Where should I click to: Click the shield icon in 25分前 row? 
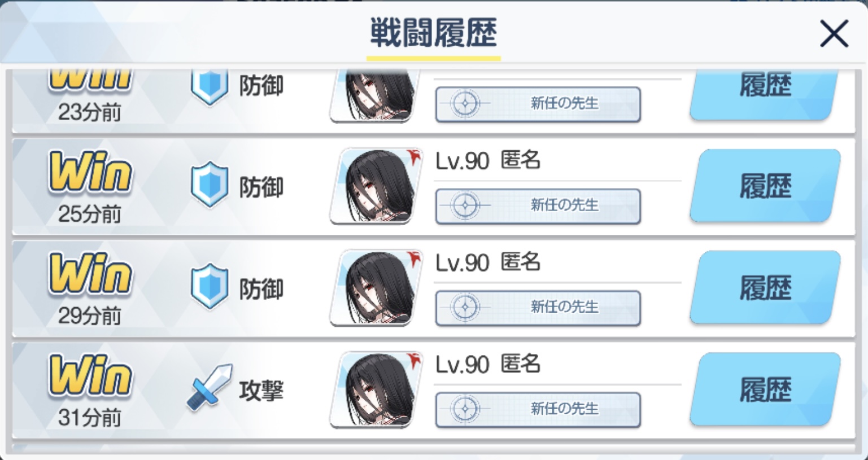(x=210, y=185)
